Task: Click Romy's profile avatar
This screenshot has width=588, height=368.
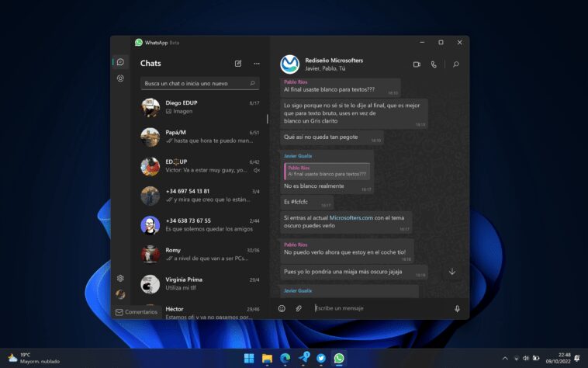Action: point(150,255)
